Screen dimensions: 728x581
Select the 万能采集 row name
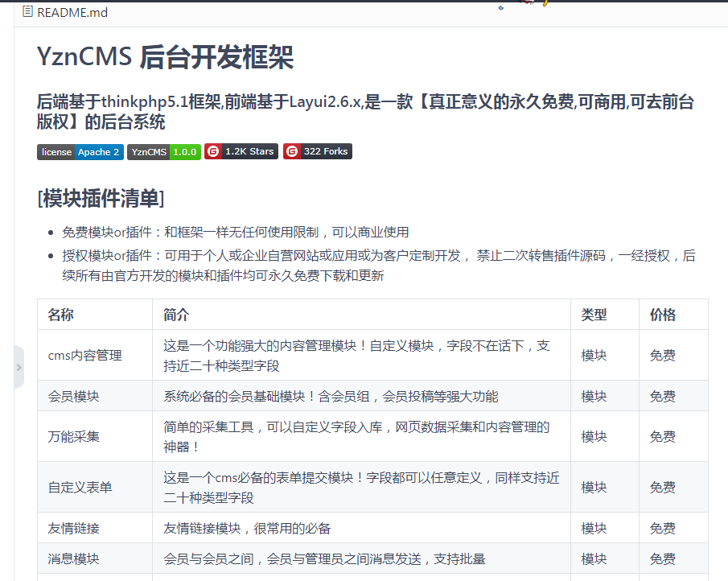tap(73, 436)
